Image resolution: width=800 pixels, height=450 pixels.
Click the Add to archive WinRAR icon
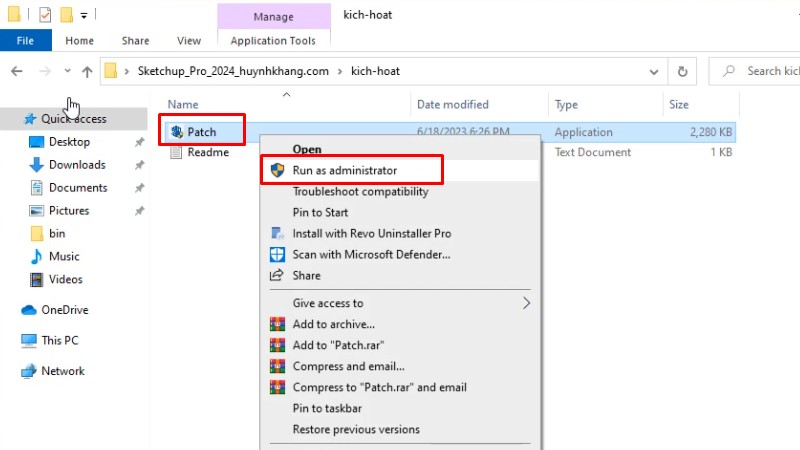[277, 324]
